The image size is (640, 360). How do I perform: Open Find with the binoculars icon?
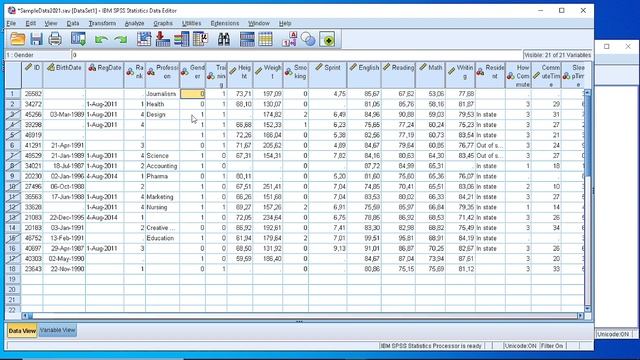tap(224, 39)
